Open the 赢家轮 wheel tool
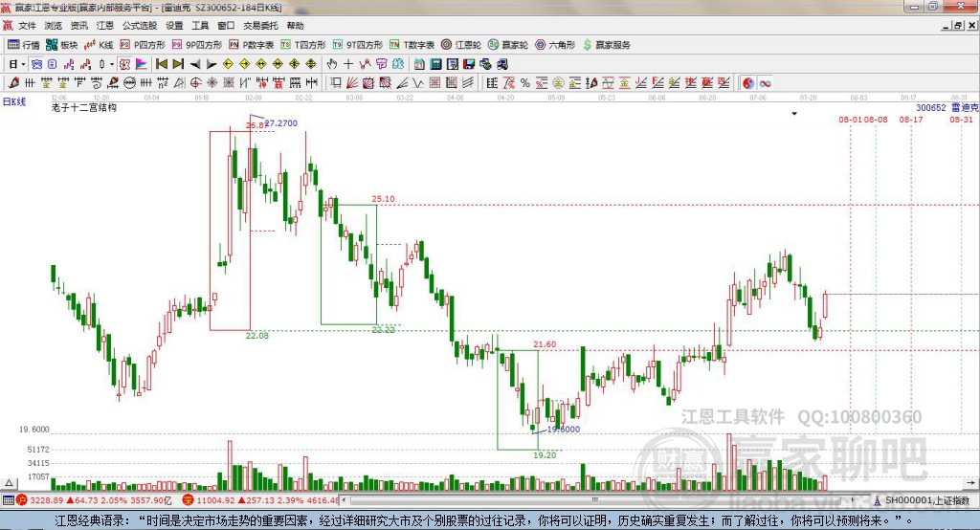The width and height of the screenshot is (980, 530). (507, 45)
